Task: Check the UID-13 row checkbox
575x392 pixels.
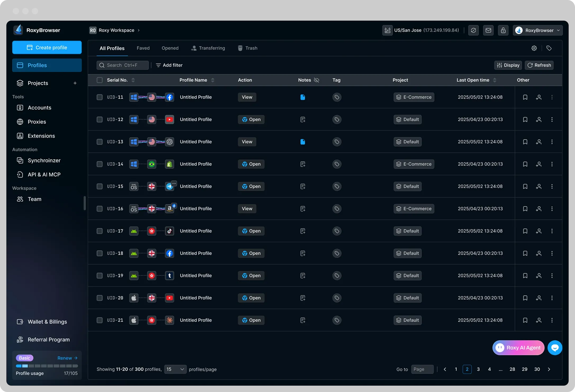Action: [x=100, y=142]
